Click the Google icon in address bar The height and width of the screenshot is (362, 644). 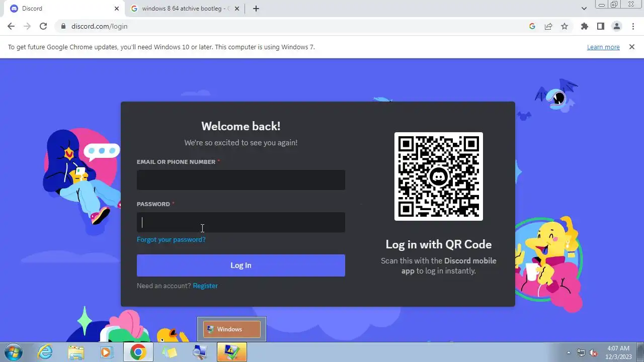tap(532, 26)
